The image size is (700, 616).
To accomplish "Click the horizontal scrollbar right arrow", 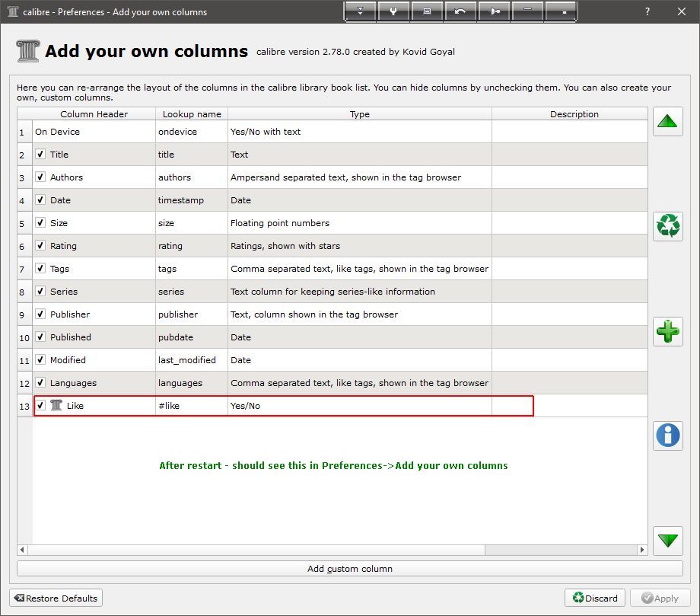I will [642, 550].
